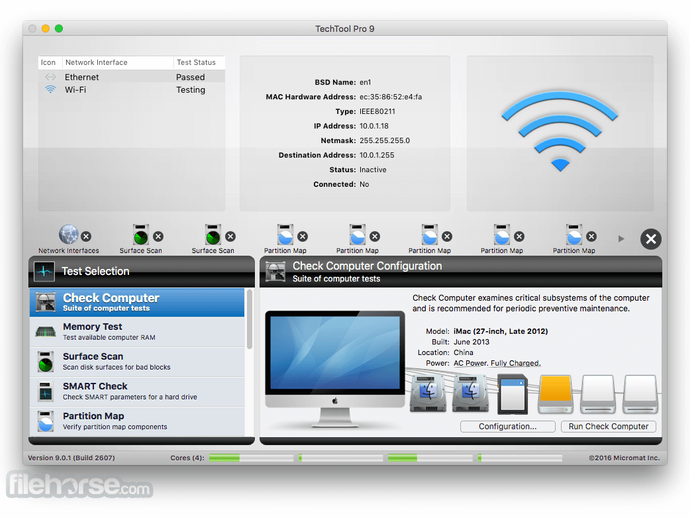Click the small Wi-Fi icon in table
Viewport: 690px width, 518px height.
pyautogui.click(x=50, y=89)
